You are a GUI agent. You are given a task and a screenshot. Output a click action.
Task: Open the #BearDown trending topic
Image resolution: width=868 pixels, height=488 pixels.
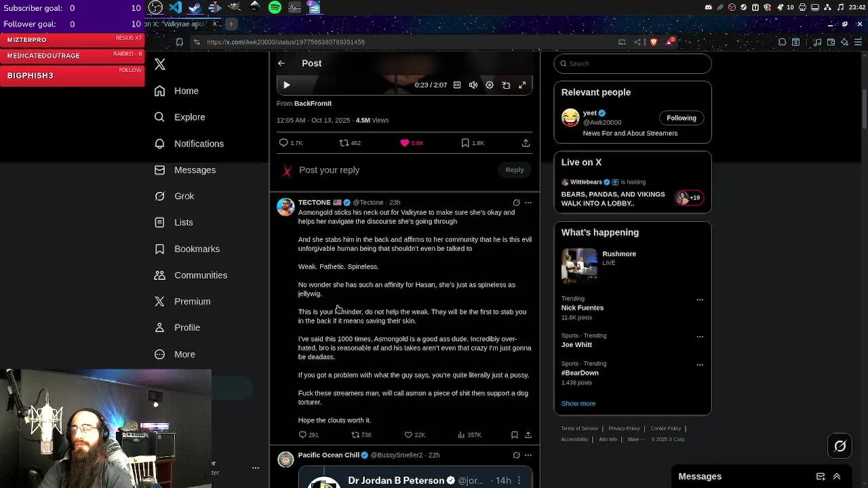coord(580,373)
